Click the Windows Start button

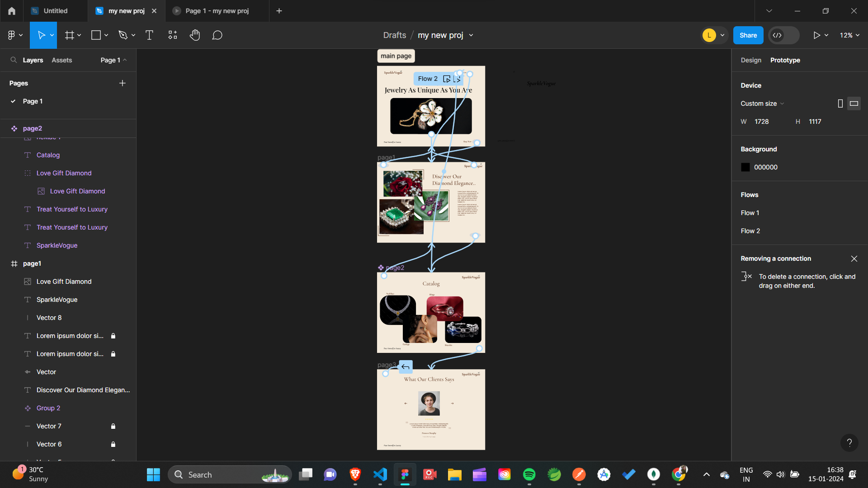(153, 474)
